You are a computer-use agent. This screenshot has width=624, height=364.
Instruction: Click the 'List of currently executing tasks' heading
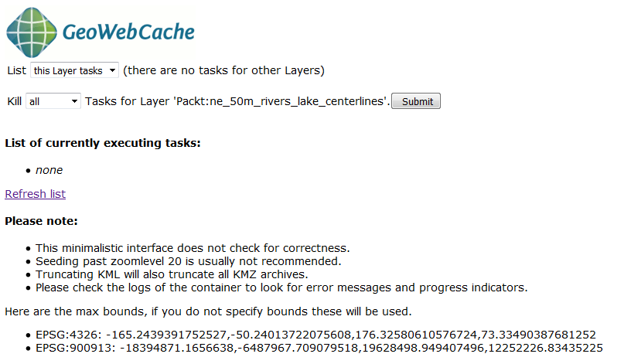tap(103, 143)
